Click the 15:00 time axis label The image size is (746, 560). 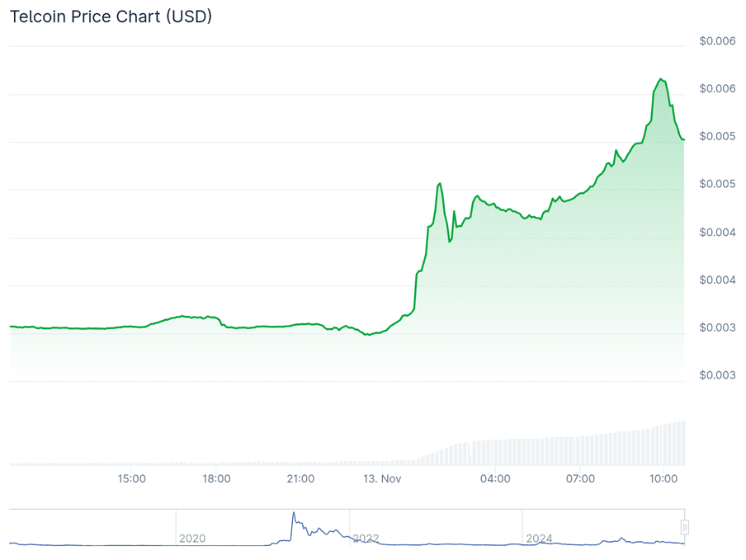[132, 478]
